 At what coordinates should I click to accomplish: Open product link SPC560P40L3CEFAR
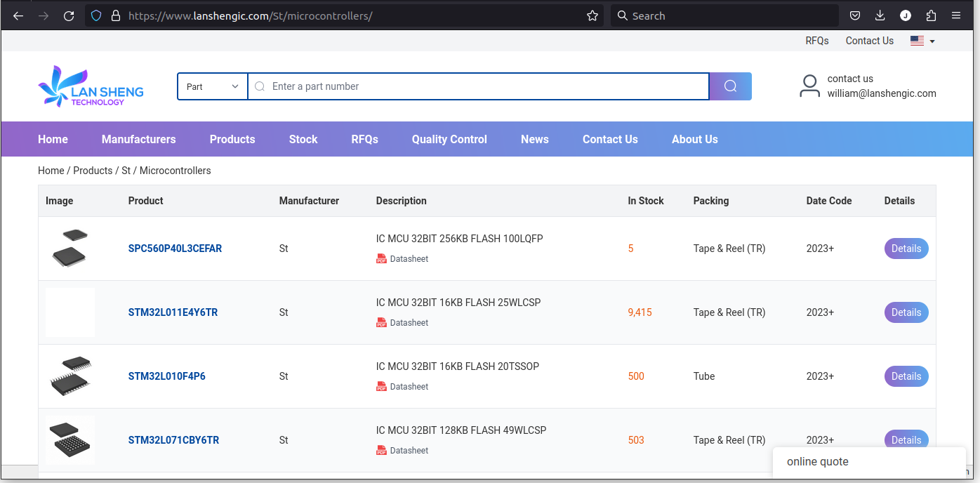[x=175, y=249]
